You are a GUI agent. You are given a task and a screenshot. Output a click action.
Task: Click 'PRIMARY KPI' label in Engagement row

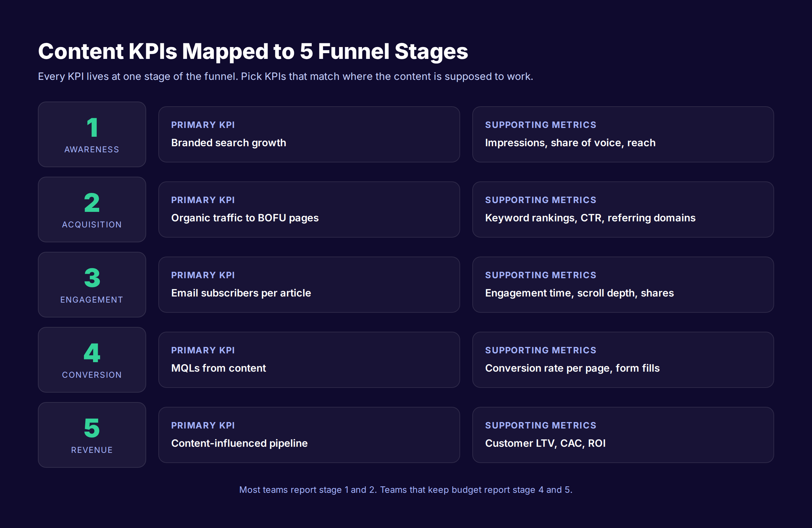click(x=203, y=275)
